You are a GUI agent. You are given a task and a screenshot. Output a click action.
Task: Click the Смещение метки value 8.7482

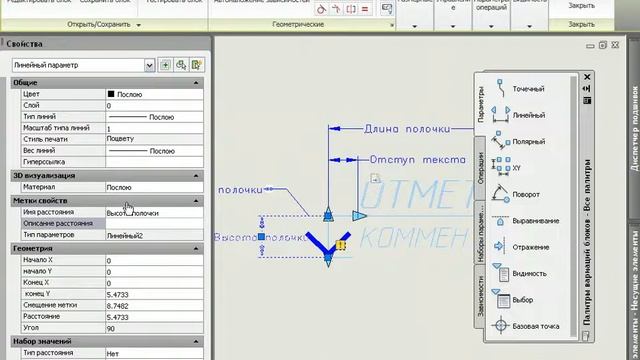pyautogui.click(x=154, y=306)
